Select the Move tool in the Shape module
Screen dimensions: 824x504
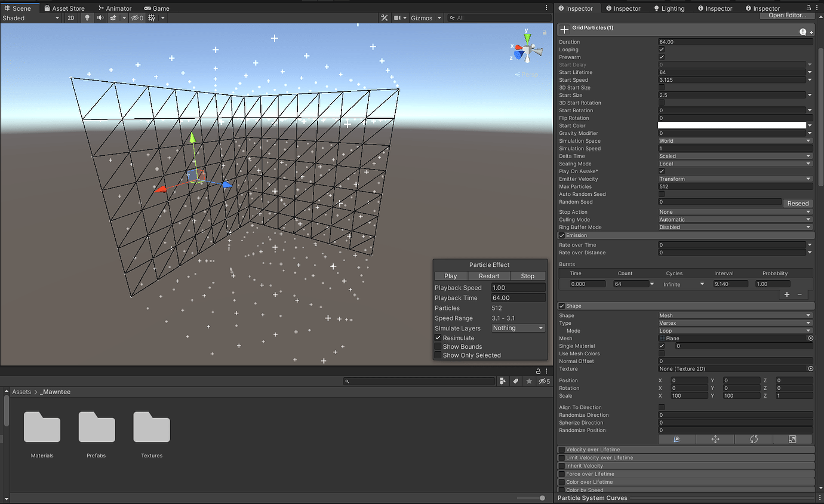pos(715,439)
